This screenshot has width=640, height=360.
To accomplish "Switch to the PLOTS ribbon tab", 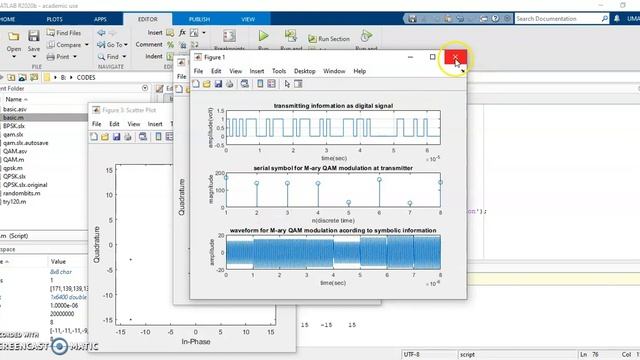I will pos(54,19).
